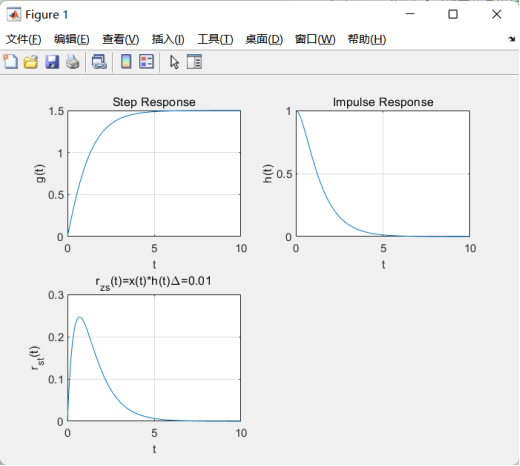The height and width of the screenshot is (466, 520).
Task: Open the 工具(T) menu
Action: [215, 39]
